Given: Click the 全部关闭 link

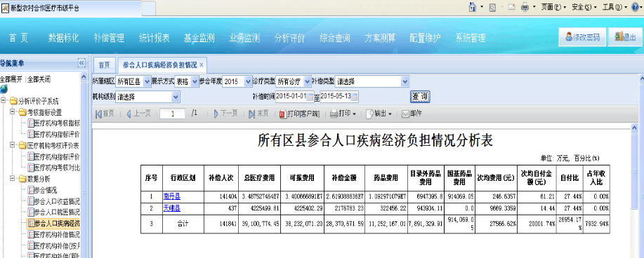Looking at the screenshot, I should point(39,79).
